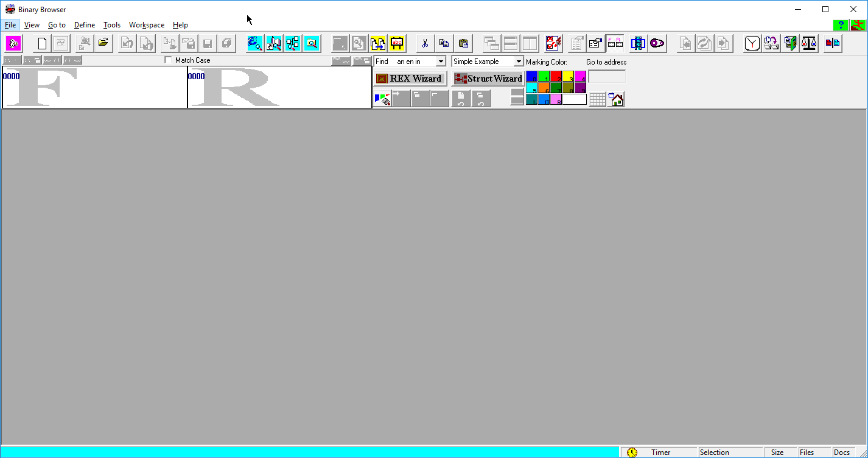Click the F hex pane
Image resolution: width=868 pixels, height=458 pixels.
pyautogui.click(x=95, y=87)
